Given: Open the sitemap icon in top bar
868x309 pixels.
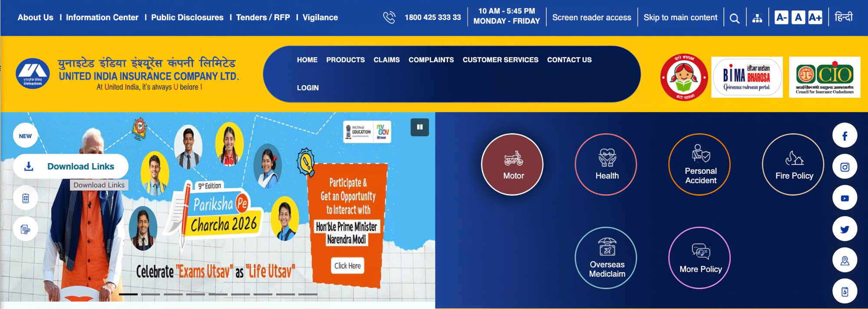Looking at the screenshot, I should (757, 18).
